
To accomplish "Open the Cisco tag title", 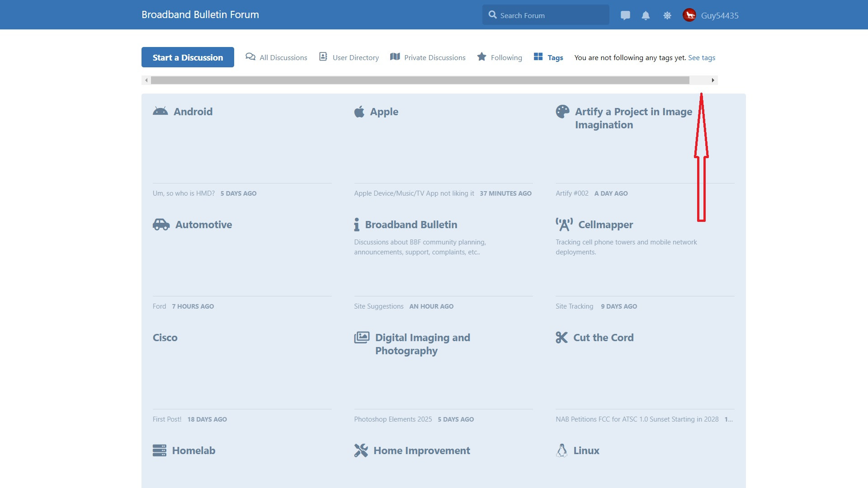I will click(x=165, y=338).
